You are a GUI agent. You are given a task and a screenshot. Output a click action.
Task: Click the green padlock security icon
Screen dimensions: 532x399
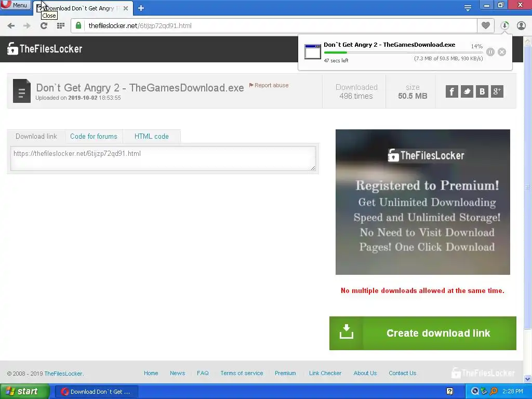78,25
